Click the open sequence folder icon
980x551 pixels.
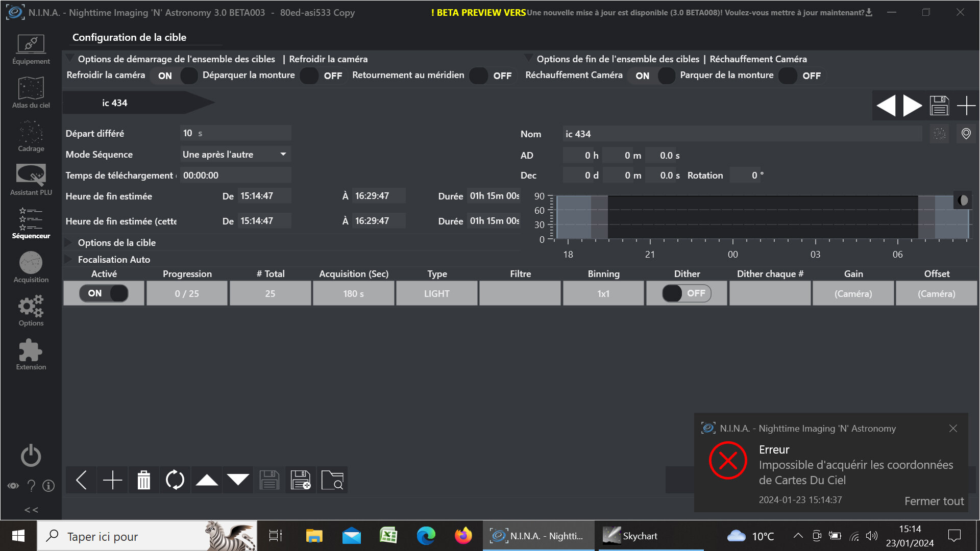[x=332, y=480]
